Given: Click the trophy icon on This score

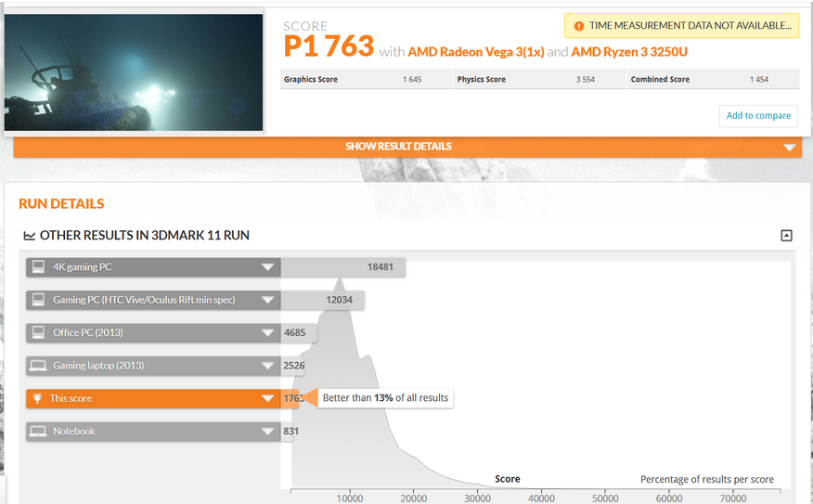Looking at the screenshot, I should coord(37,398).
